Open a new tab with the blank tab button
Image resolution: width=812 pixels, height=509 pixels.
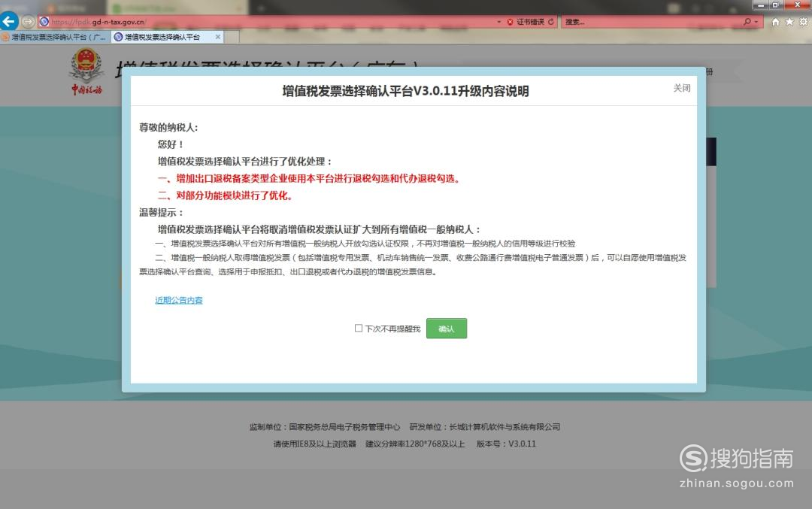point(232,38)
